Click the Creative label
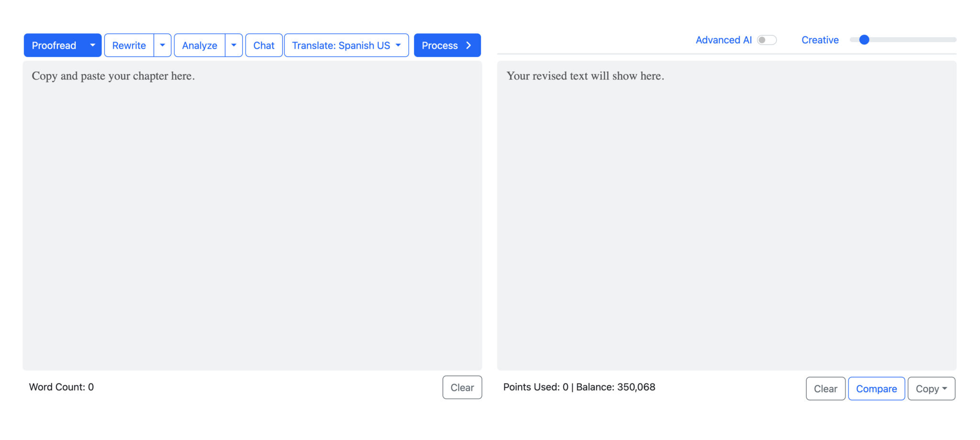Screen dimensions: 980x440 coord(820,40)
